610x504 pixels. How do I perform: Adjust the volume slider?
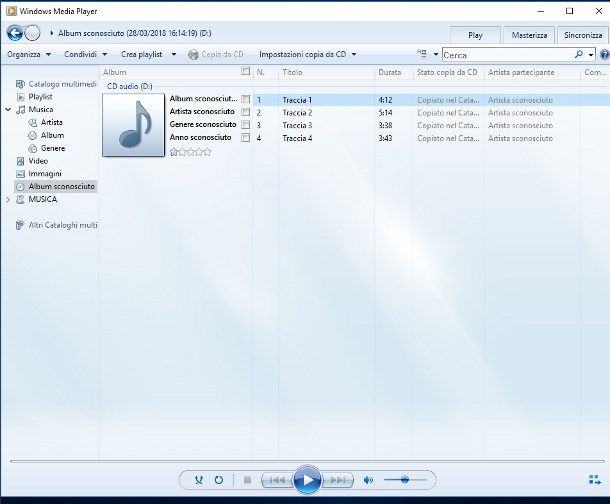pos(405,480)
